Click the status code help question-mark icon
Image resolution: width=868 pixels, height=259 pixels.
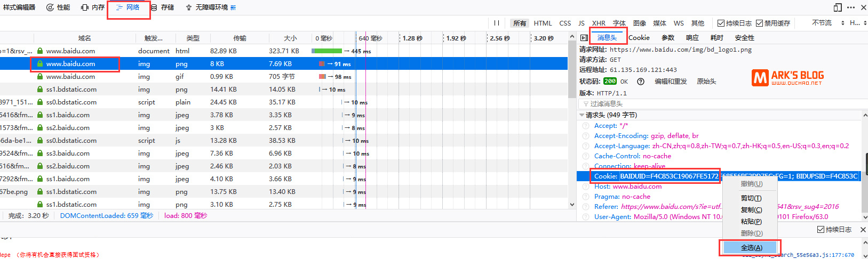click(641, 82)
